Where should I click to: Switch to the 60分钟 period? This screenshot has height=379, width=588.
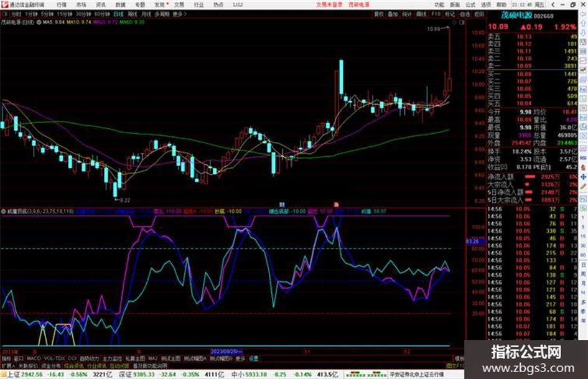tap(101, 14)
